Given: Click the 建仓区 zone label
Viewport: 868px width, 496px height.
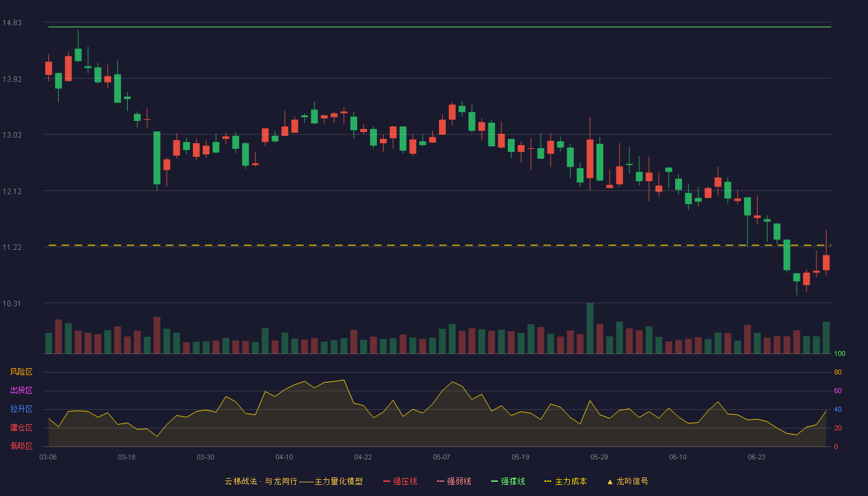Looking at the screenshot, I should 21,428.
